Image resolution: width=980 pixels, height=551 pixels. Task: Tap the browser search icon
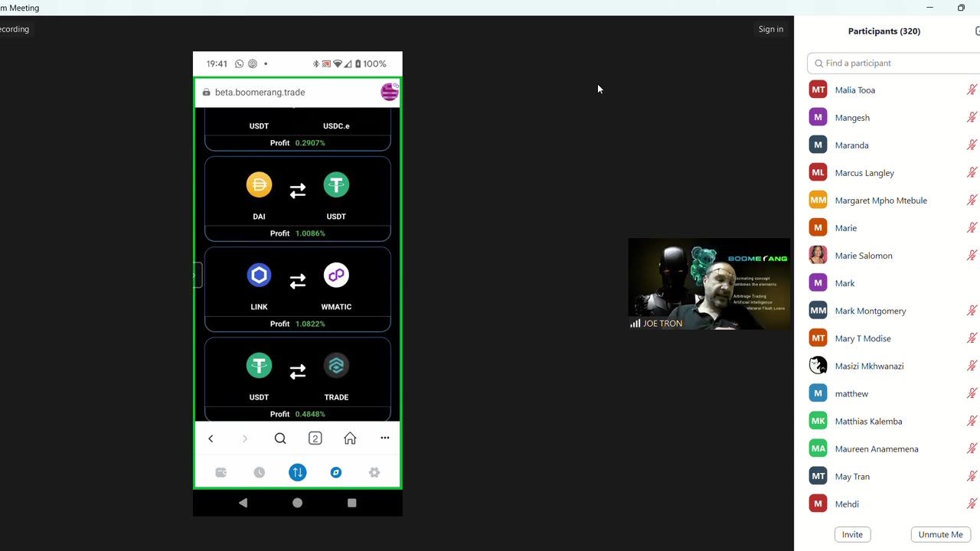[280, 439]
